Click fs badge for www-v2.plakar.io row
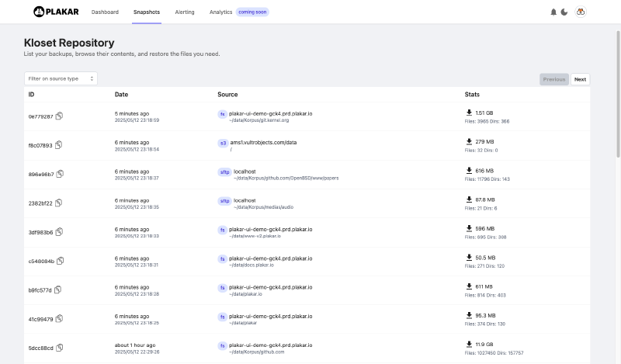The width and height of the screenshot is (621, 364). coord(222,230)
